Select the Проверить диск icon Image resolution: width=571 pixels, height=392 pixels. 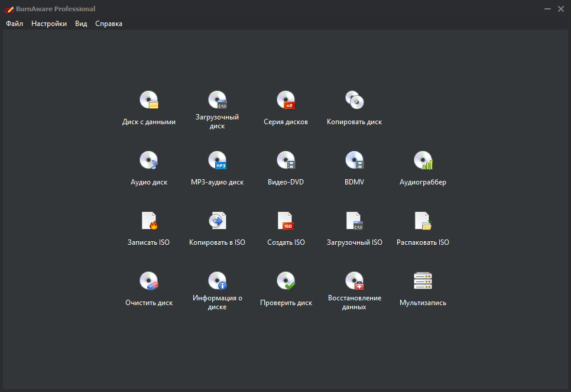click(x=286, y=281)
